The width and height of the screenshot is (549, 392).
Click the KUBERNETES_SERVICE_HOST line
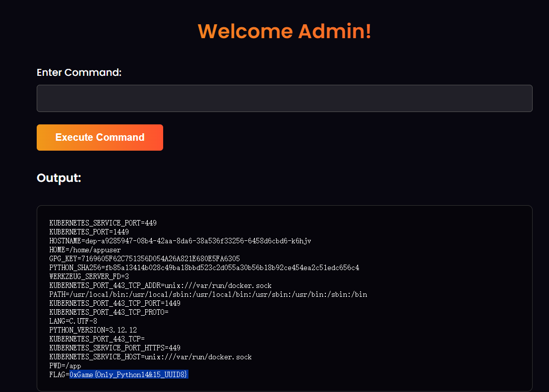coord(150,357)
